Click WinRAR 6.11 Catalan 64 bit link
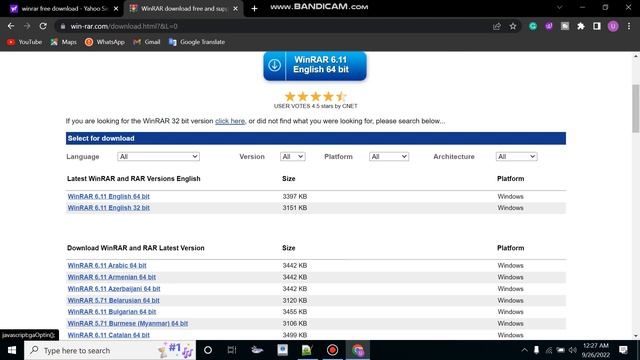The image size is (640, 360). coord(109,335)
